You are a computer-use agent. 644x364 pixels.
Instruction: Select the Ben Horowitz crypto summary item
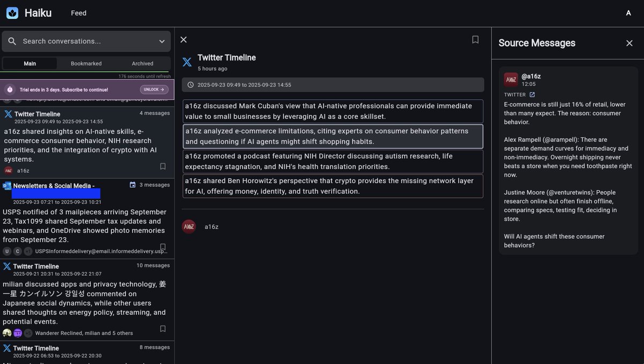pyautogui.click(x=333, y=186)
